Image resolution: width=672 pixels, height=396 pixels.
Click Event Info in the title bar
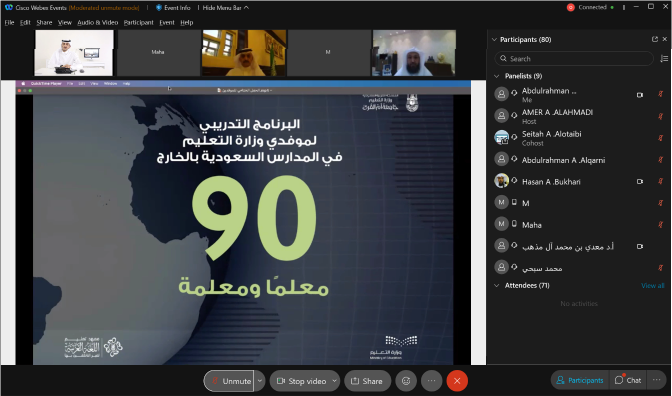[x=173, y=8]
